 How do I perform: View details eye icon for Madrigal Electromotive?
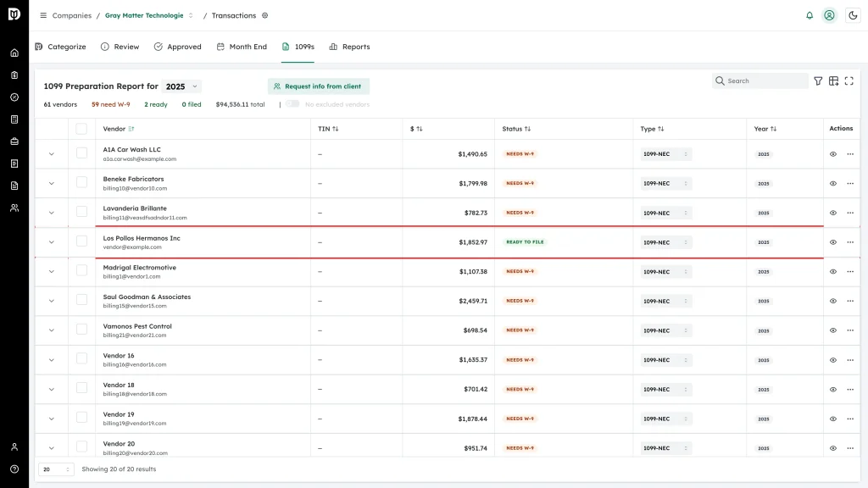[x=833, y=272]
